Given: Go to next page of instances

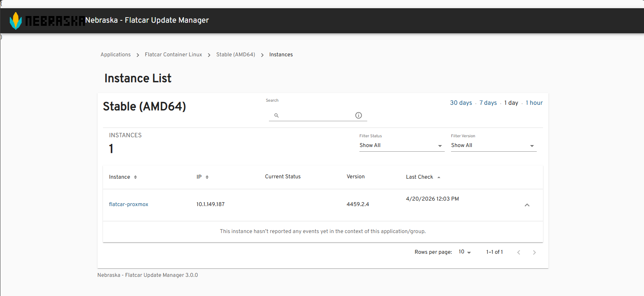Looking at the screenshot, I should [x=534, y=253].
